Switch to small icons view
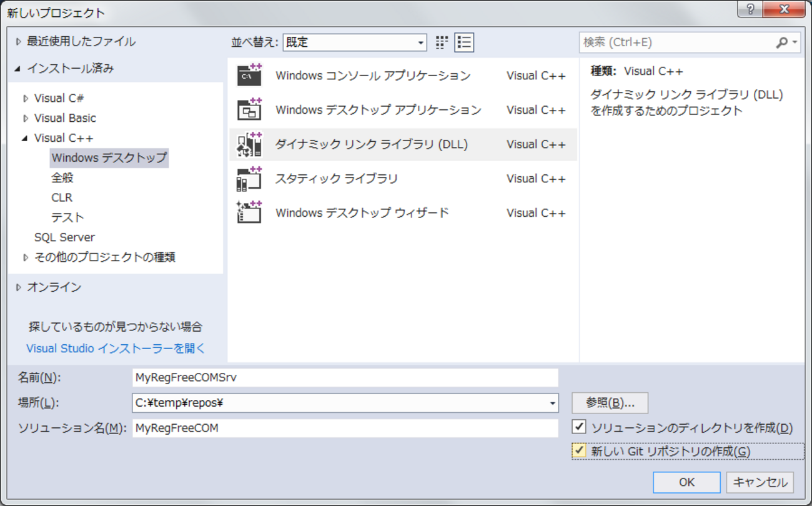Image resolution: width=812 pixels, height=506 pixels. 442,42
